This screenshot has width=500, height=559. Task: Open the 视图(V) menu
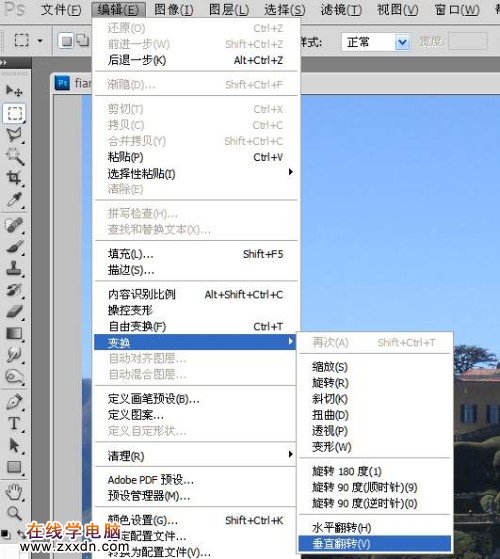(x=397, y=10)
